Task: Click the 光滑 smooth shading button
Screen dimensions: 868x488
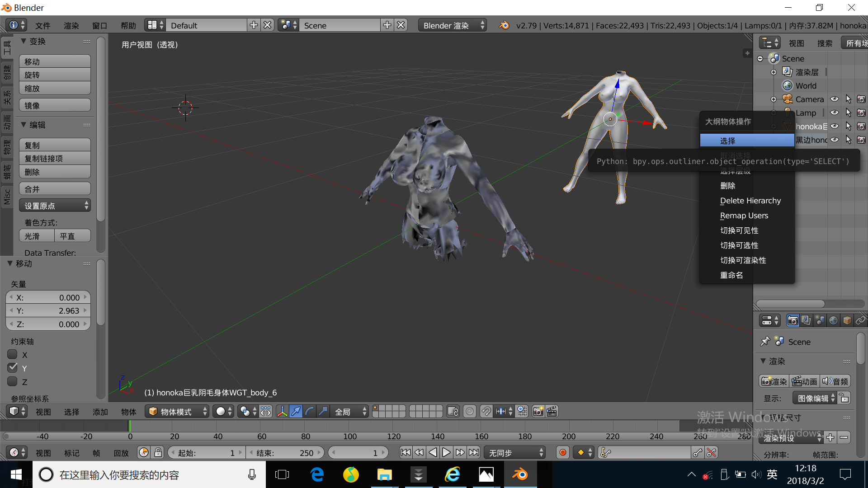Action: (37, 236)
